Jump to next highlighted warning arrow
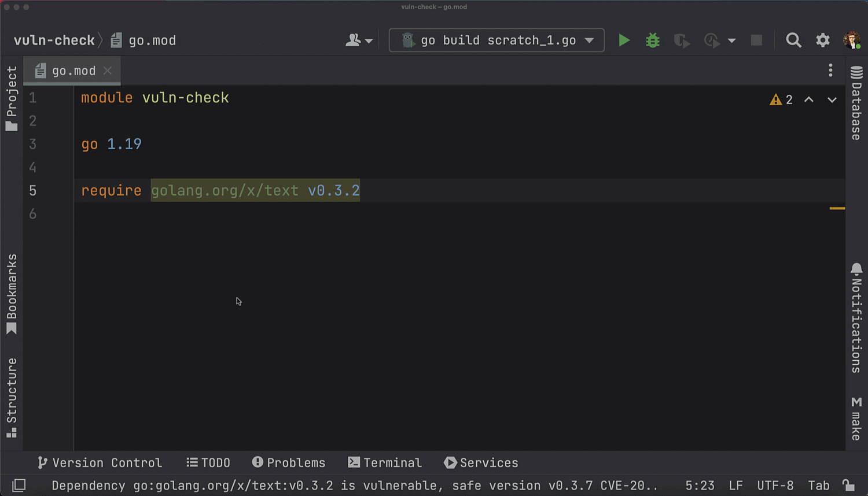This screenshot has width=868, height=496. click(832, 100)
